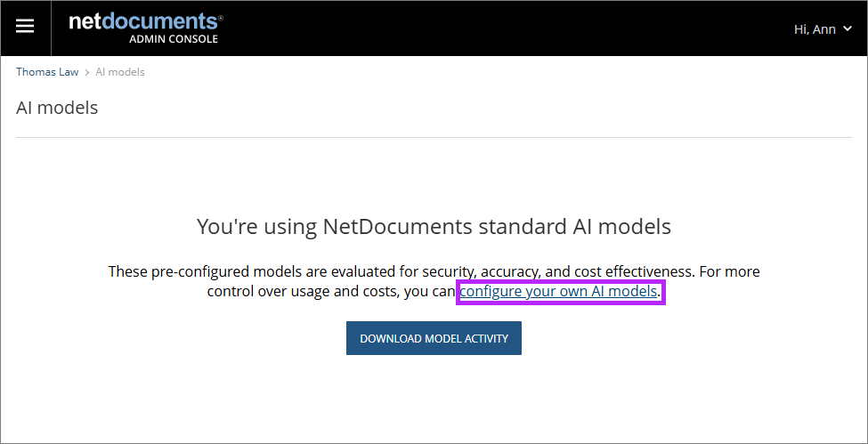The width and height of the screenshot is (868, 444).
Task: Click the vertical divider beside hamburger icon
Action: click(x=52, y=28)
